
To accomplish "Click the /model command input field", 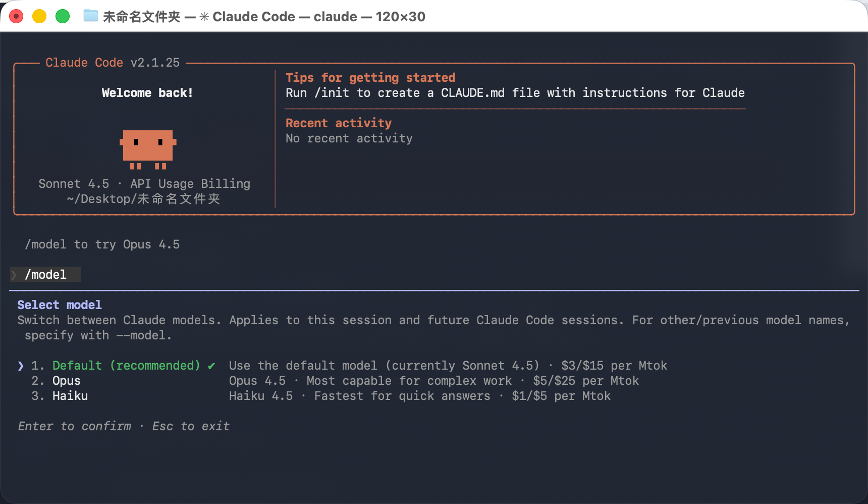I will 46,275.
